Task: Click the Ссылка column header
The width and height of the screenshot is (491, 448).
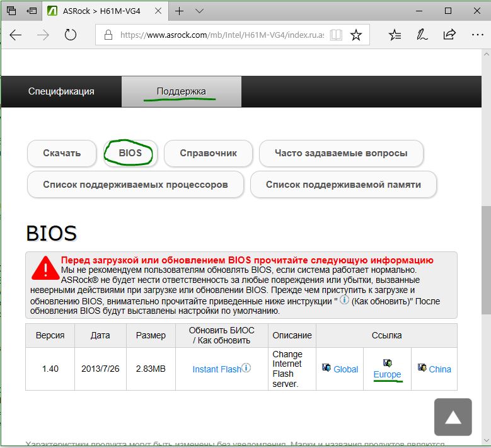Action: pos(387,336)
